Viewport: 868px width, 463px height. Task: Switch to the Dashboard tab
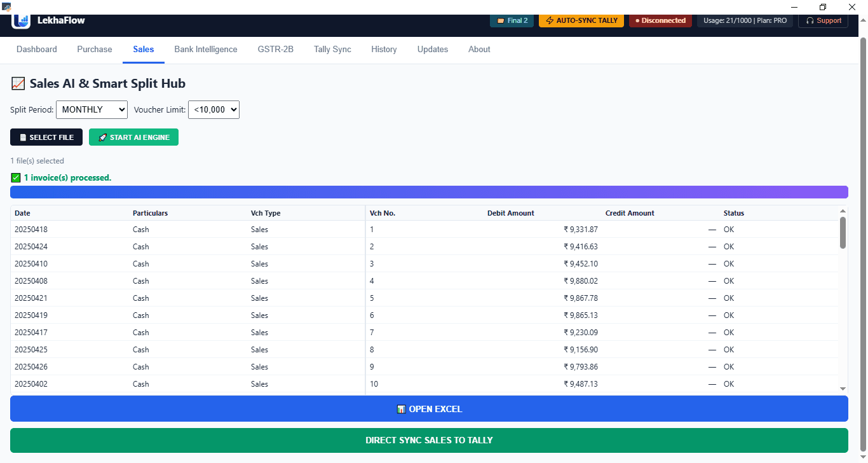pyautogui.click(x=37, y=49)
